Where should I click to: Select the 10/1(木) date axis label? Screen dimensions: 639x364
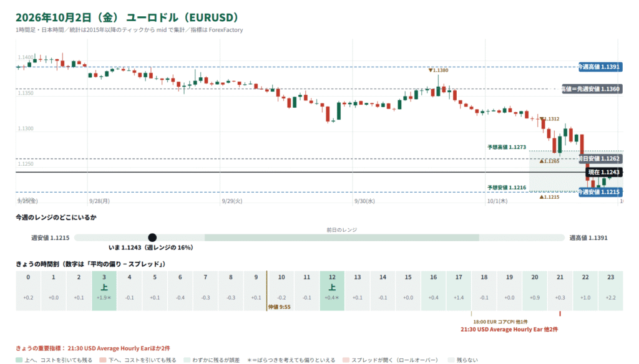coord(497,201)
